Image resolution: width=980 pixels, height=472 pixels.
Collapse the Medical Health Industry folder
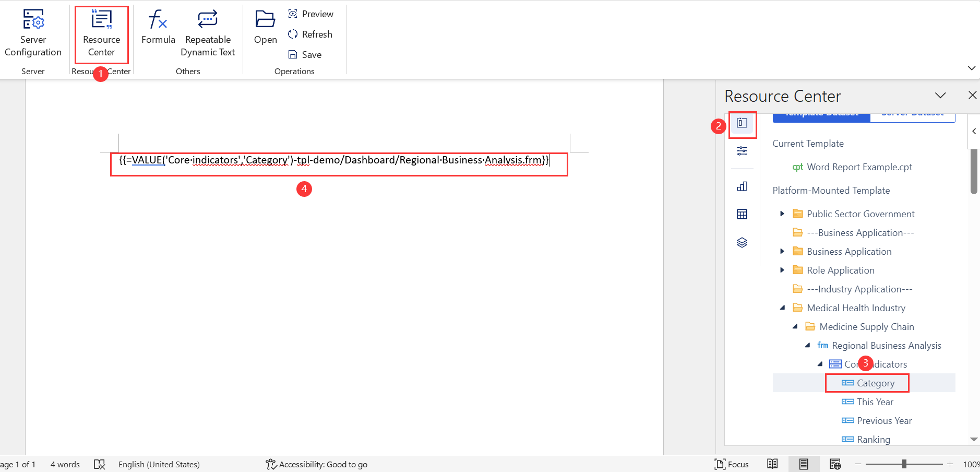(782, 308)
